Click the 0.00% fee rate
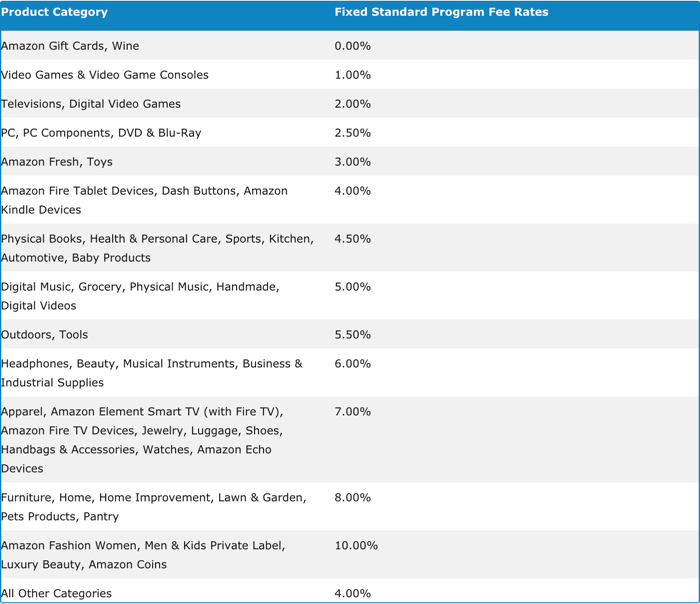The width and height of the screenshot is (700, 604). click(x=353, y=46)
